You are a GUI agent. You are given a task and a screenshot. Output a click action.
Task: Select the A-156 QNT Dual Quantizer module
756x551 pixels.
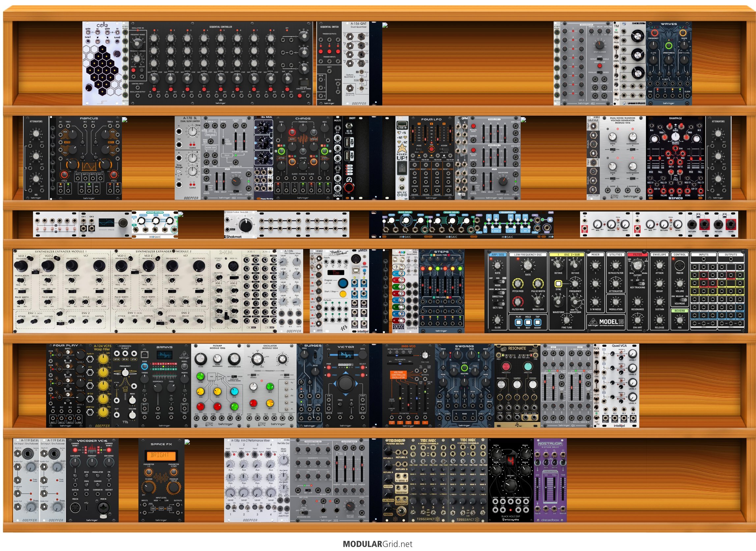355,63
